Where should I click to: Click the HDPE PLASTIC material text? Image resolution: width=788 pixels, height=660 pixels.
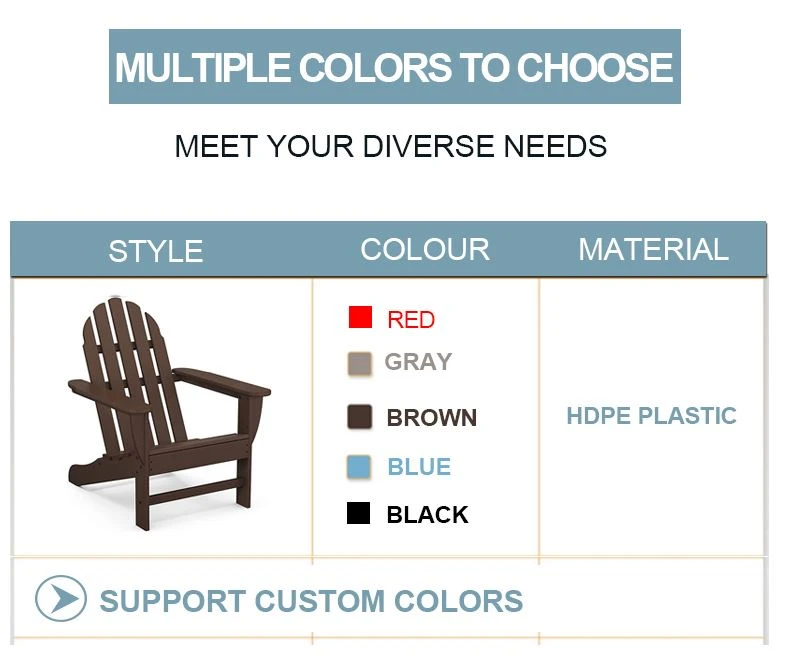tap(651, 416)
